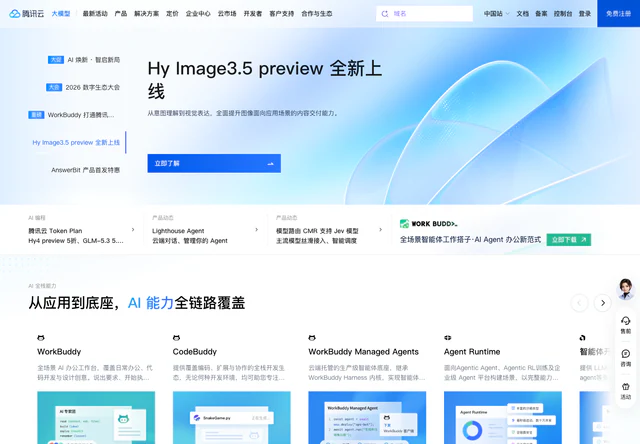Image resolution: width=640 pixels, height=444 pixels.
Task: Click the Agent Runtime card icon
Action: tap(448, 338)
